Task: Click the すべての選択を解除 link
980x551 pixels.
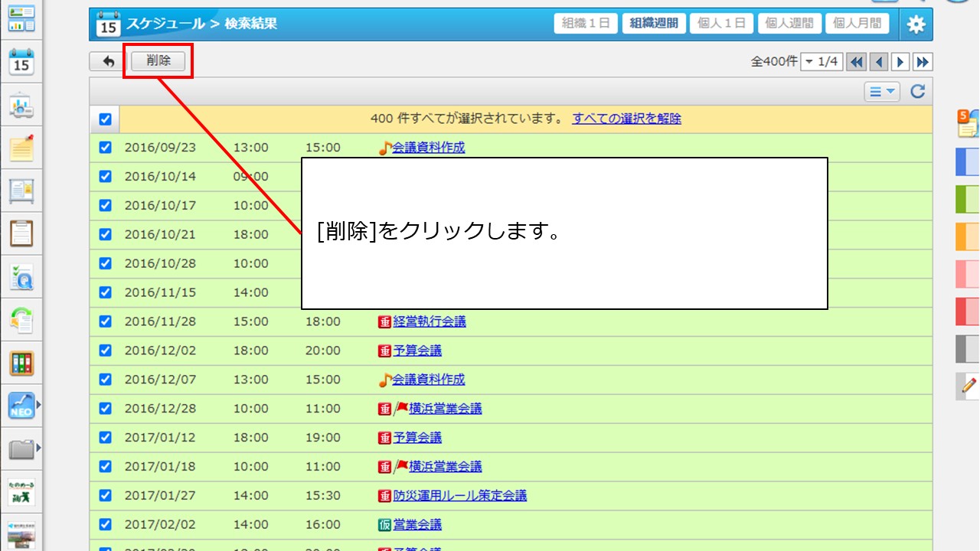Action: pos(626,119)
